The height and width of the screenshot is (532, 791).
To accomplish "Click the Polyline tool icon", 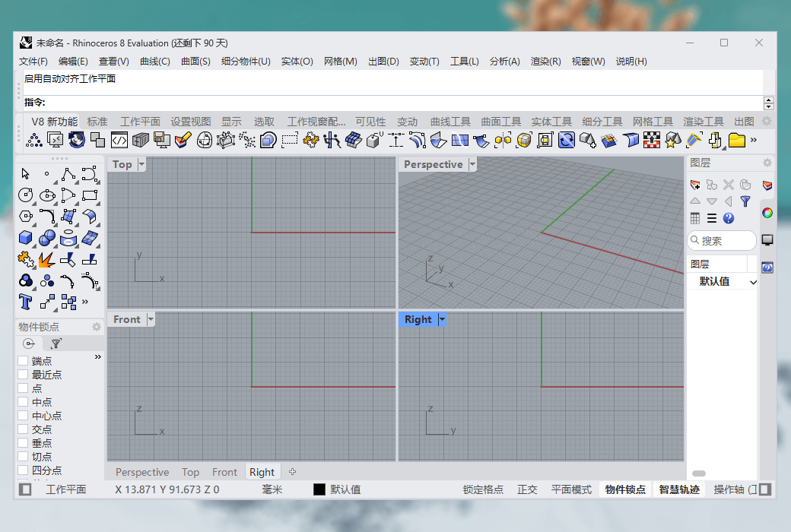I will (68, 174).
